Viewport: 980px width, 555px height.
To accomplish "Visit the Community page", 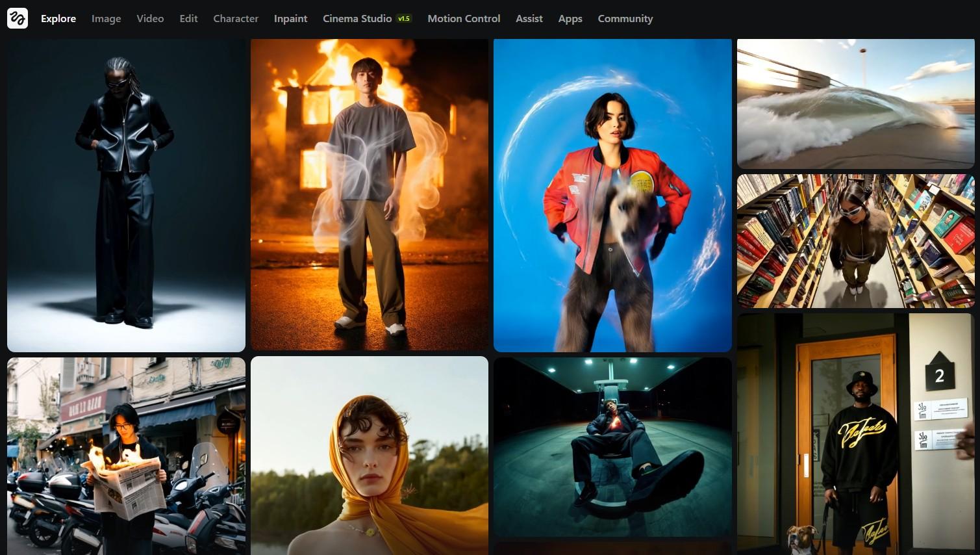I will (625, 19).
